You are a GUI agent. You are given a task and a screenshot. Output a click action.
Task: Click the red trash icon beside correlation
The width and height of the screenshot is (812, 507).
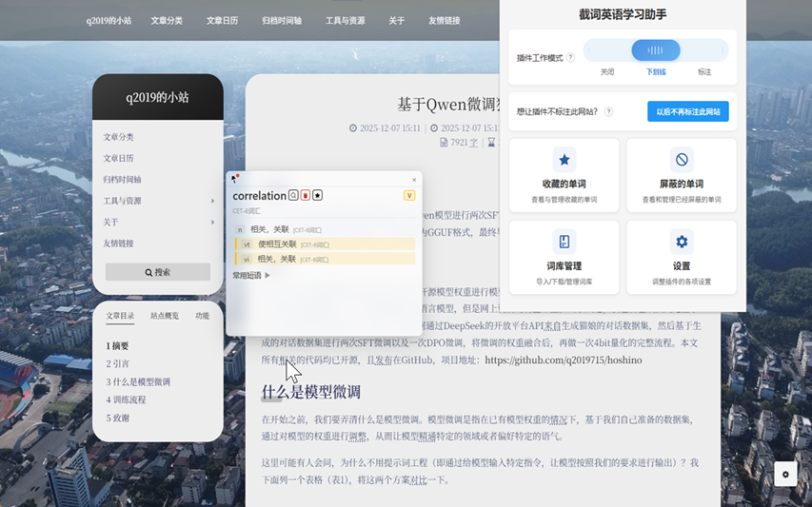306,195
